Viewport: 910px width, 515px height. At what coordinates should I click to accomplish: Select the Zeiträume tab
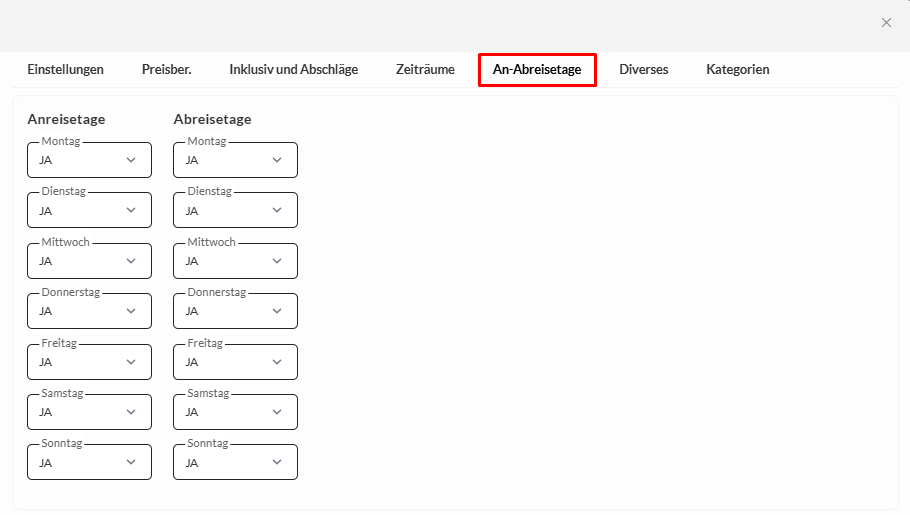point(425,70)
